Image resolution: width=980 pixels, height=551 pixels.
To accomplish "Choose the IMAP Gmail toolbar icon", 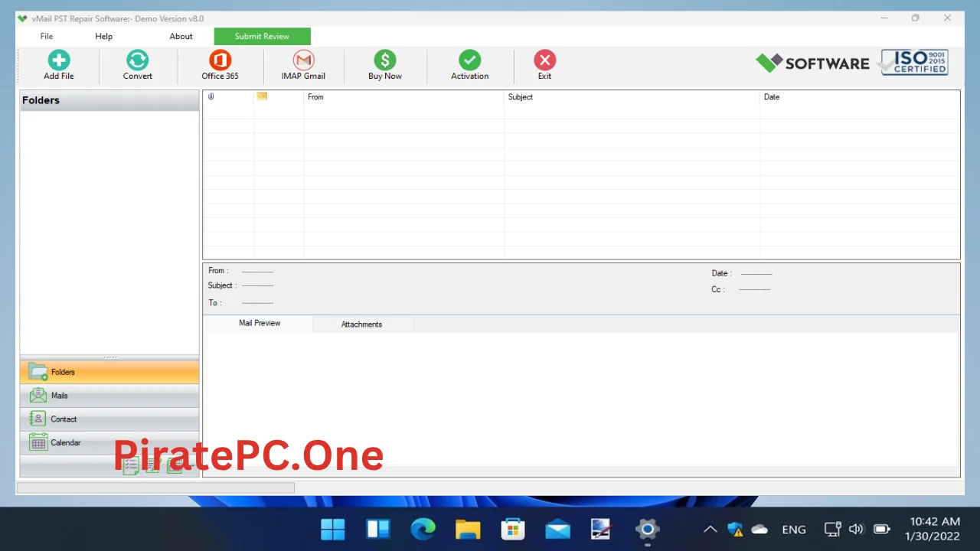I will click(304, 60).
